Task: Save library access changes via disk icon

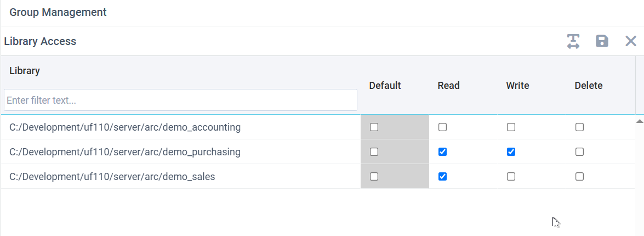Action: (x=602, y=41)
